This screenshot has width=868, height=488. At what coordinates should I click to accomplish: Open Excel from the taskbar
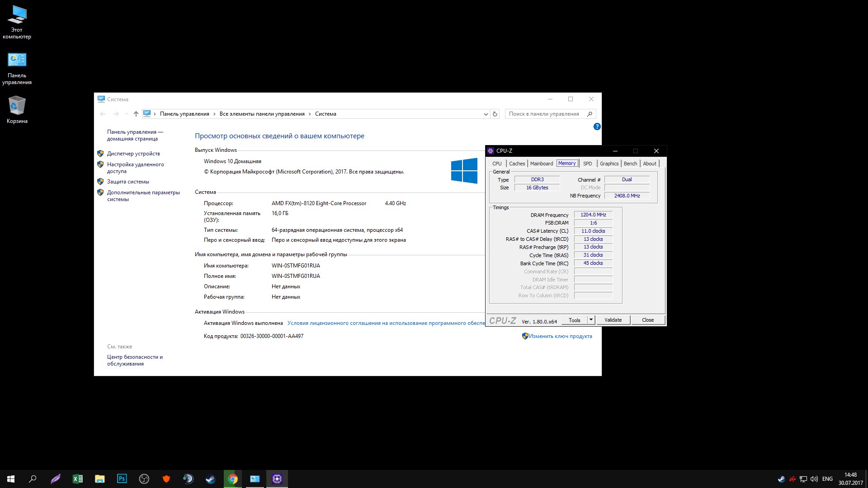(x=78, y=479)
